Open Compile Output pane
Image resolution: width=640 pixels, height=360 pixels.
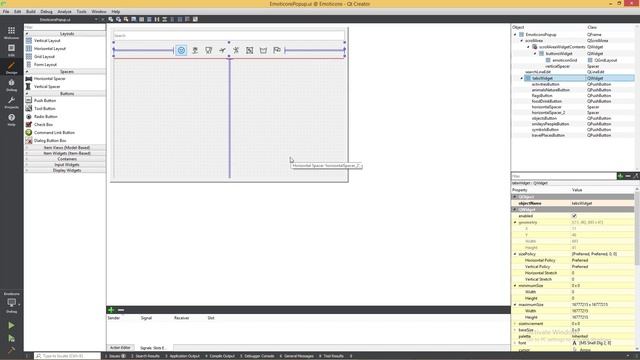pyautogui.click(x=220, y=356)
